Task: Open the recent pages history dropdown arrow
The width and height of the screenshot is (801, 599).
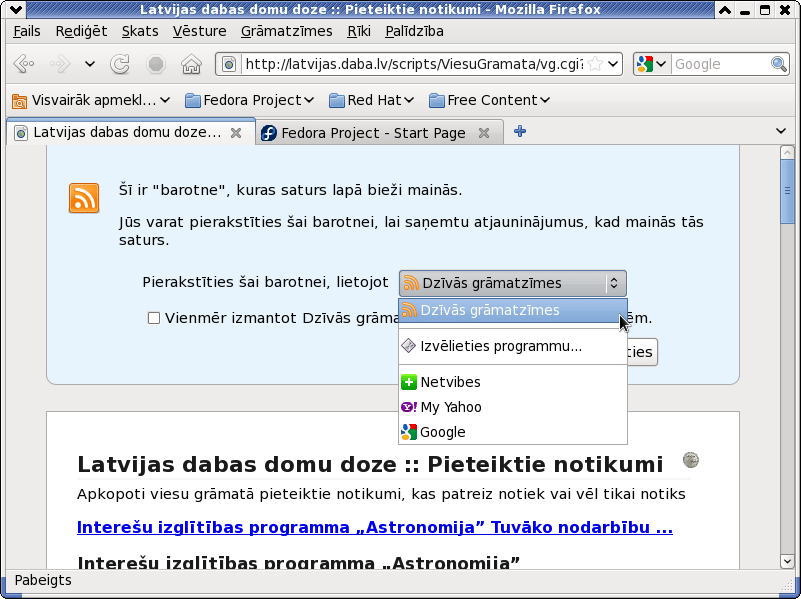Action: point(90,64)
